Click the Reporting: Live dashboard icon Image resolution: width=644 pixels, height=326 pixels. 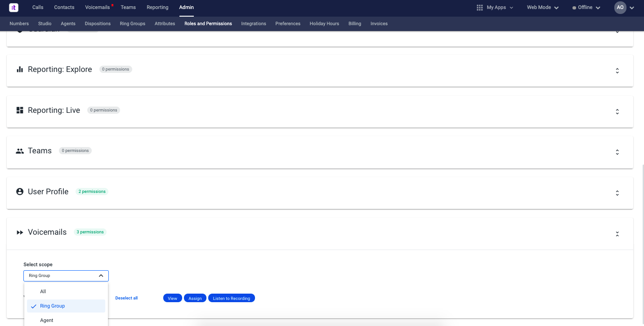pos(20,110)
